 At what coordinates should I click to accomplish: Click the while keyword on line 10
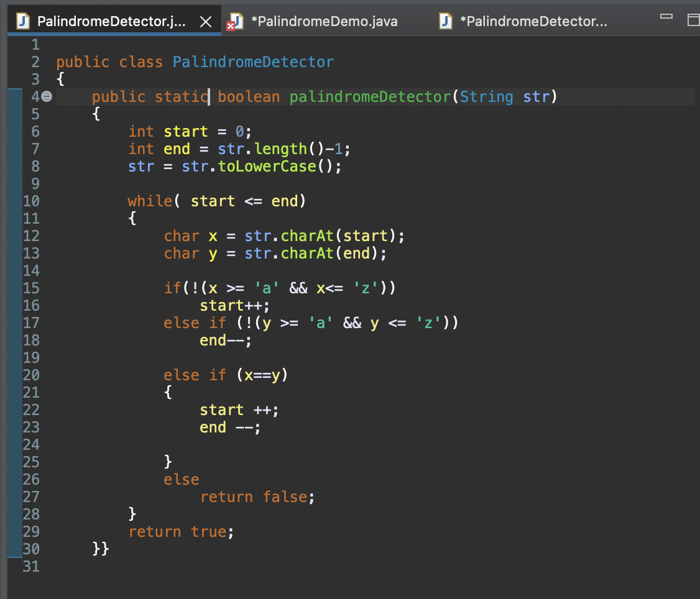[149, 201]
